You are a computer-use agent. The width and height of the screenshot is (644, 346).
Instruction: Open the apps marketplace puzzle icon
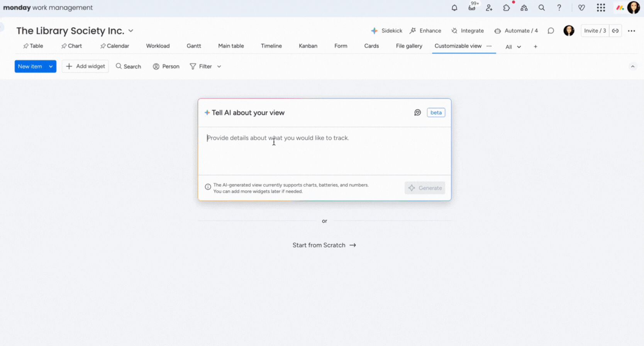507,8
